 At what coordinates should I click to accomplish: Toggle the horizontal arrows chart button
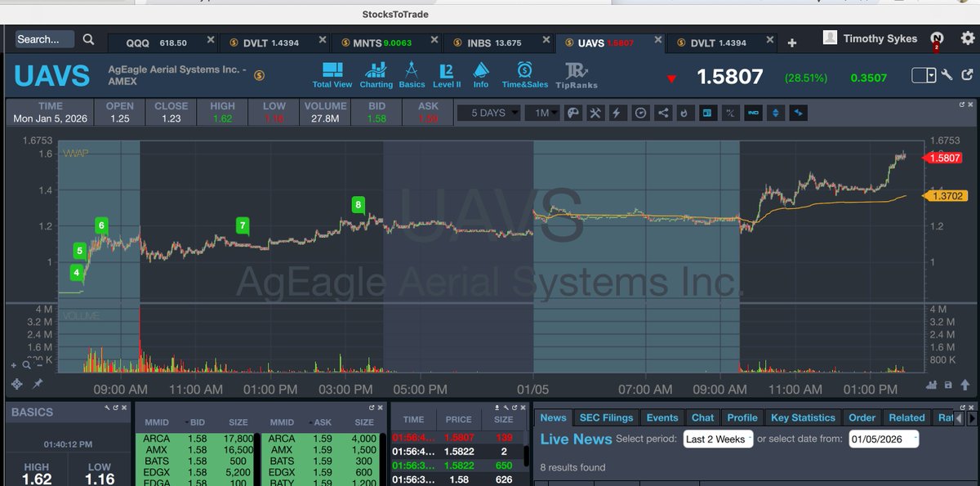coord(799,113)
